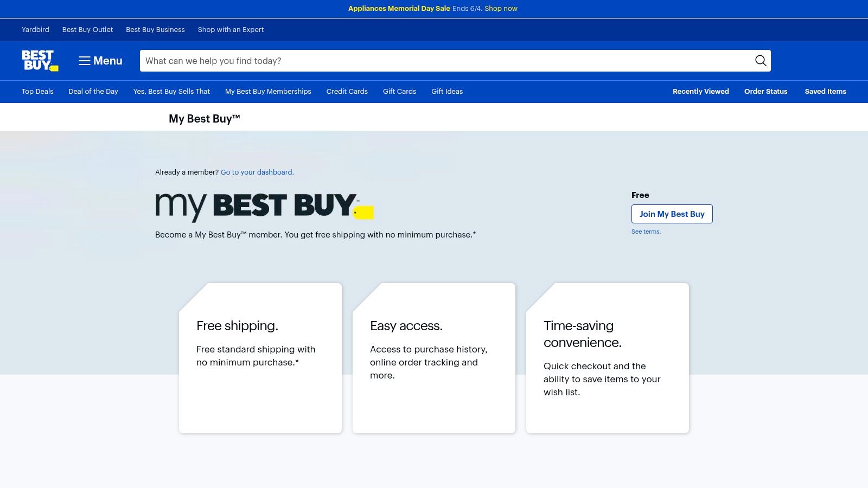
Task: Expand Recently Viewed
Action: pos(701,92)
